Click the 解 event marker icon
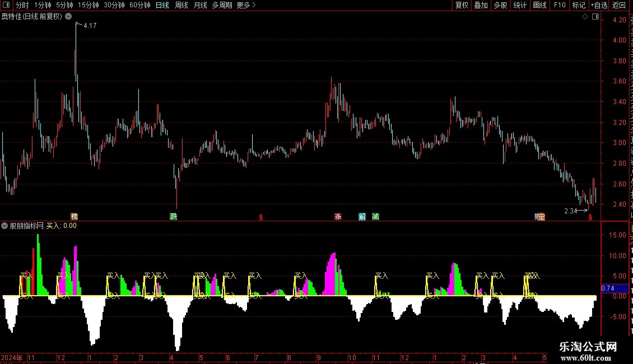Screen dimensions: 633x364 (x=362, y=217)
